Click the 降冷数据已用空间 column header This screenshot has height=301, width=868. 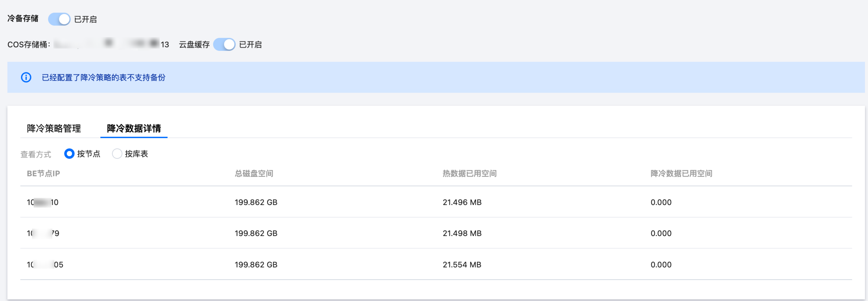(x=681, y=173)
